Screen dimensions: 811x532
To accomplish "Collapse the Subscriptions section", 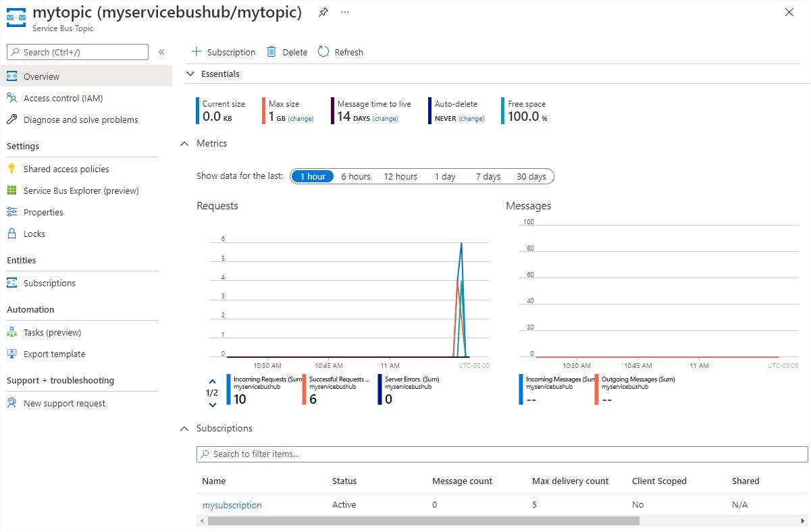I will tap(184, 429).
